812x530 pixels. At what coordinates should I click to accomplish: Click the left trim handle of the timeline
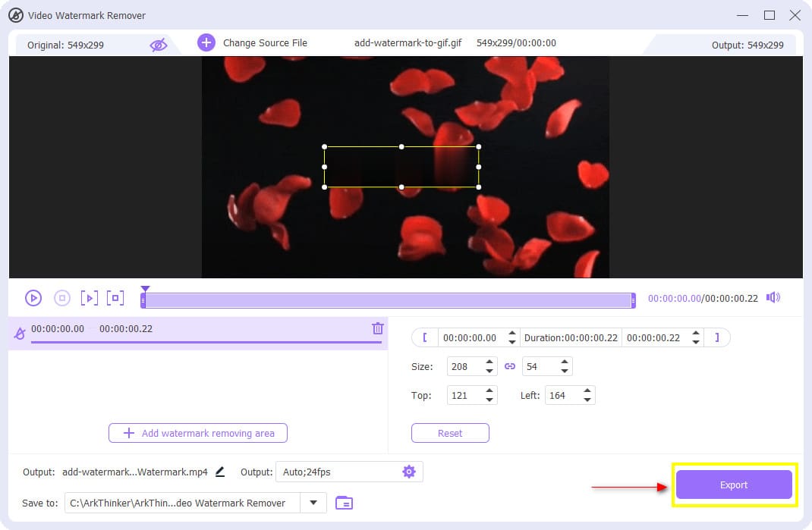pos(143,300)
